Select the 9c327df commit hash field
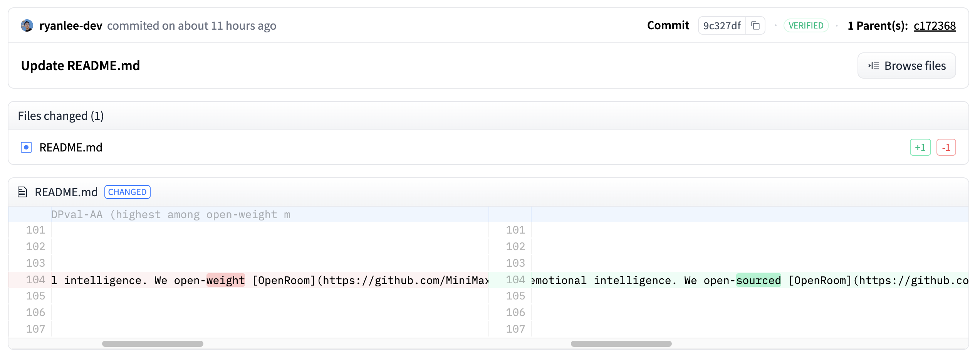Image resolution: width=980 pixels, height=360 pixels. 722,26
